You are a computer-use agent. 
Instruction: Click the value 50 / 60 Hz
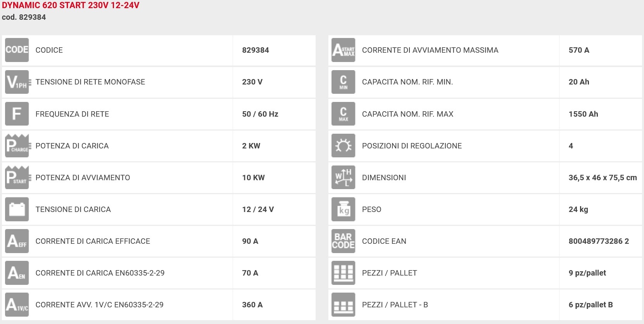[x=260, y=114]
